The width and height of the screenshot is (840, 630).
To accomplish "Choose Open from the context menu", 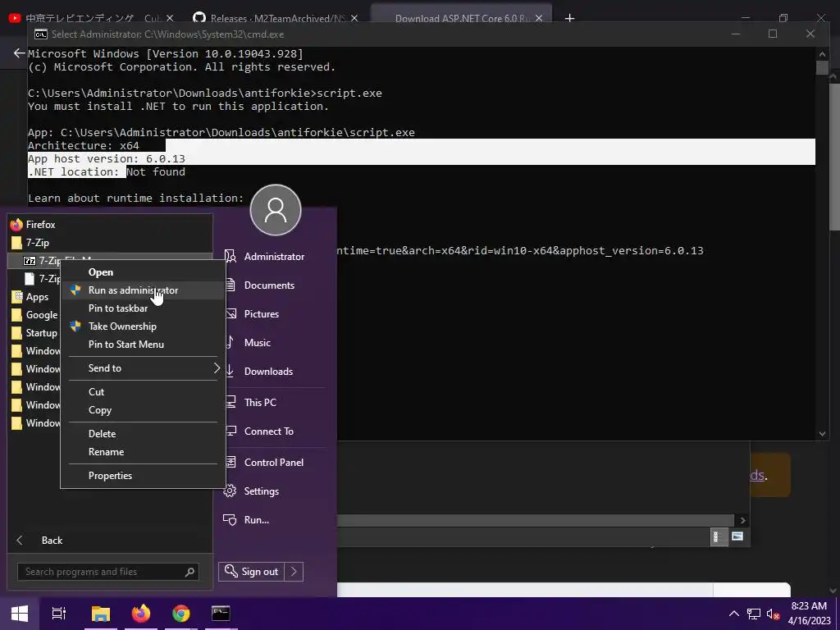I will tap(143, 272).
